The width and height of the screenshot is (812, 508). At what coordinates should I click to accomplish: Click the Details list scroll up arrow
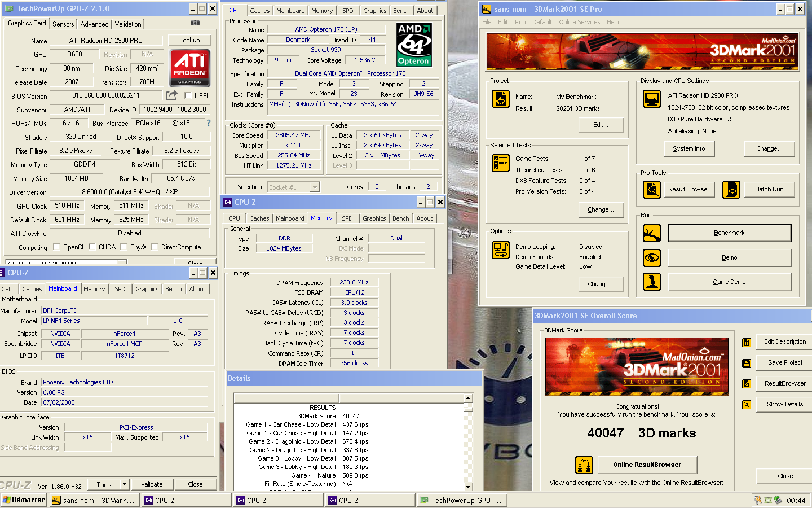tap(468, 398)
